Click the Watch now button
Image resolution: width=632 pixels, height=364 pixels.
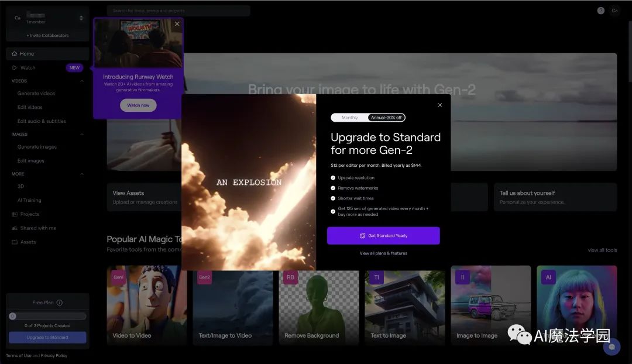pyautogui.click(x=138, y=105)
